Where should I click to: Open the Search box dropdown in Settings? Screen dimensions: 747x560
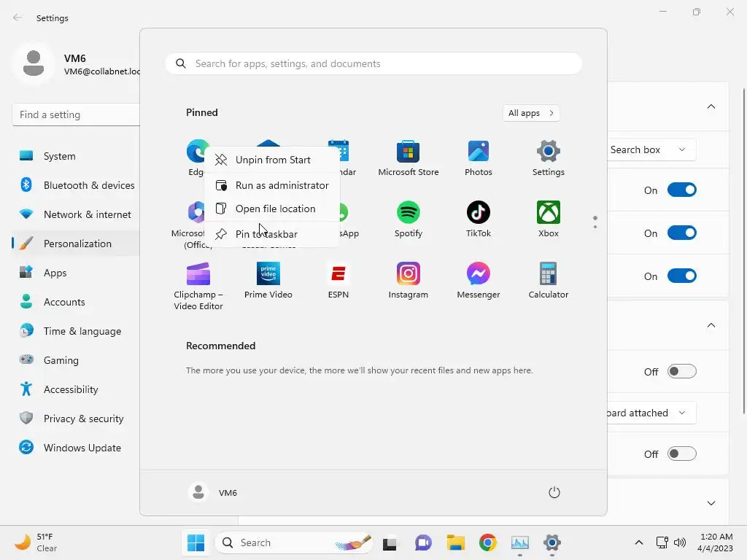(651, 149)
